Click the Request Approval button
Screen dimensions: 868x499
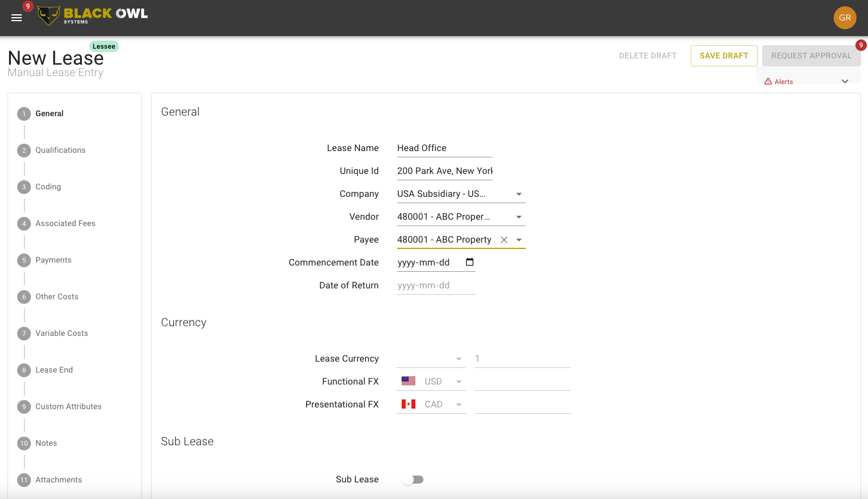[x=811, y=56]
